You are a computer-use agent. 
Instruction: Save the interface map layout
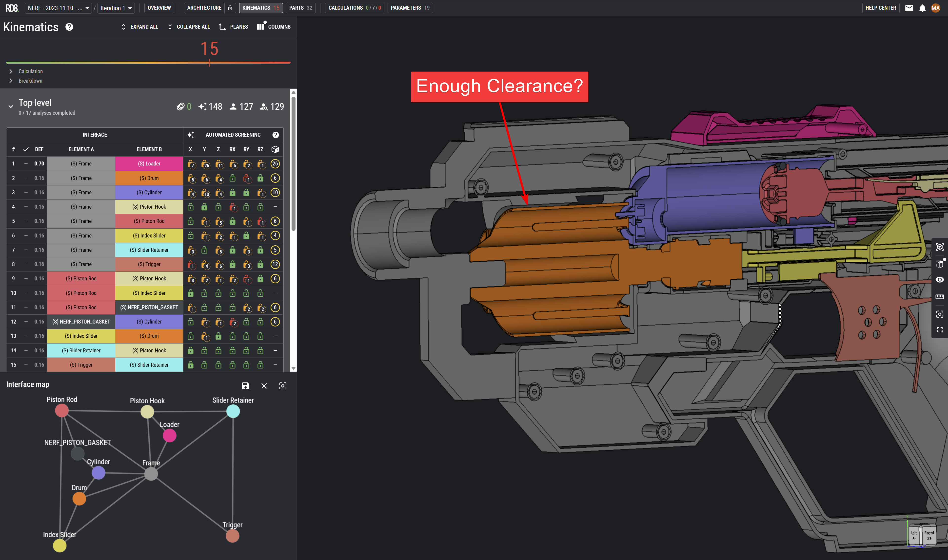[245, 386]
